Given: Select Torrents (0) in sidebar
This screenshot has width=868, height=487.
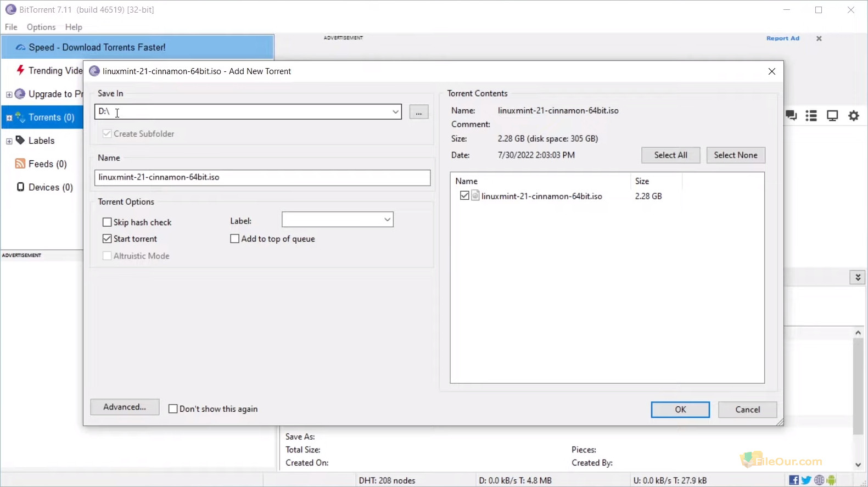Looking at the screenshot, I should click(51, 117).
